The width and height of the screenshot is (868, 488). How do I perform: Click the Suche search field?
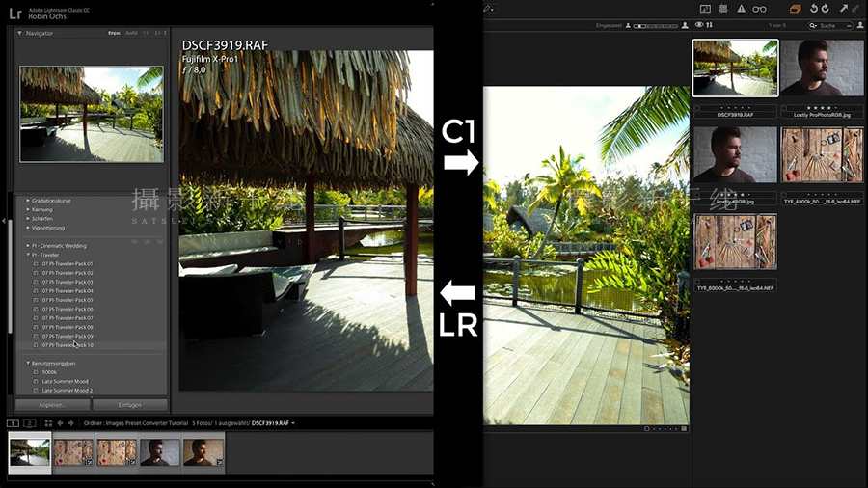[x=831, y=25]
